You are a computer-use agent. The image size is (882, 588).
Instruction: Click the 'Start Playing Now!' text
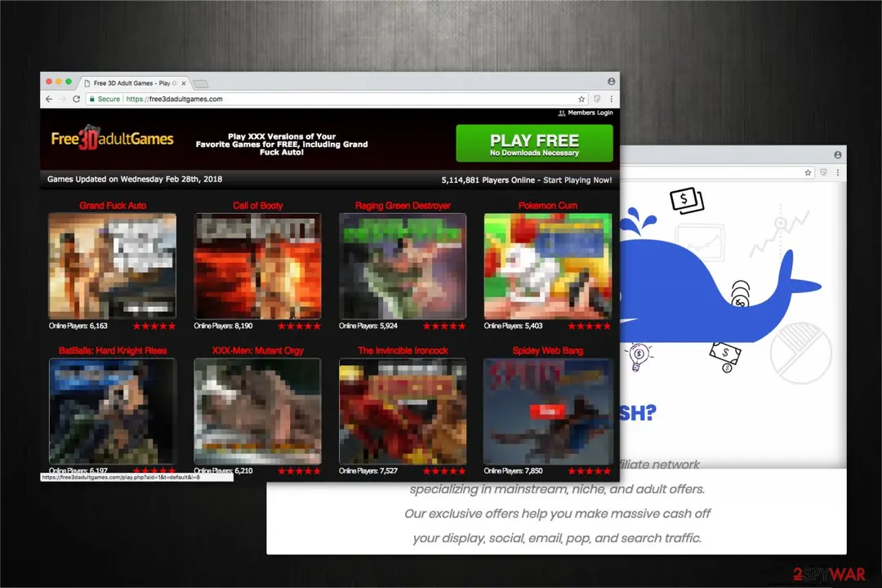pos(577,180)
